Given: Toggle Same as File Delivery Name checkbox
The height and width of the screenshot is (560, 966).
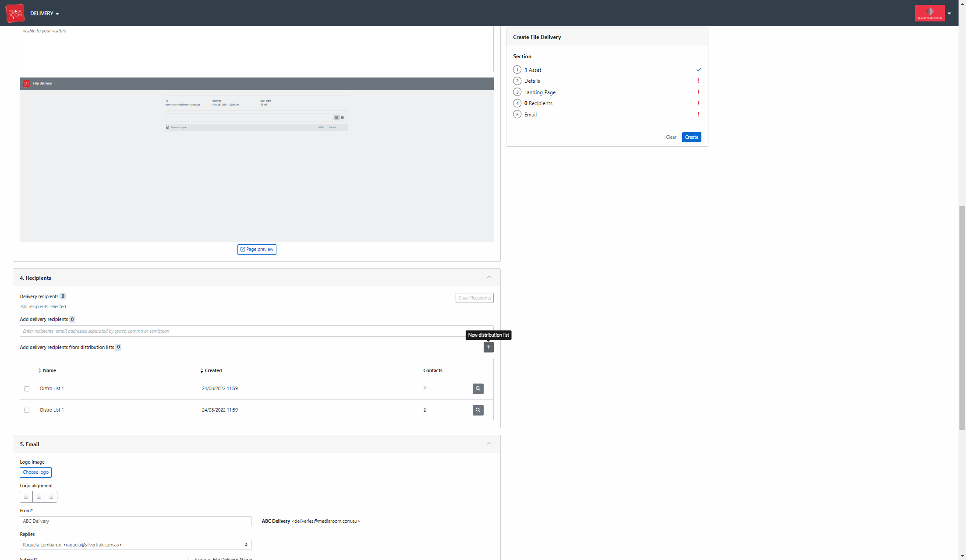Looking at the screenshot, I should [x=190, y=559].
